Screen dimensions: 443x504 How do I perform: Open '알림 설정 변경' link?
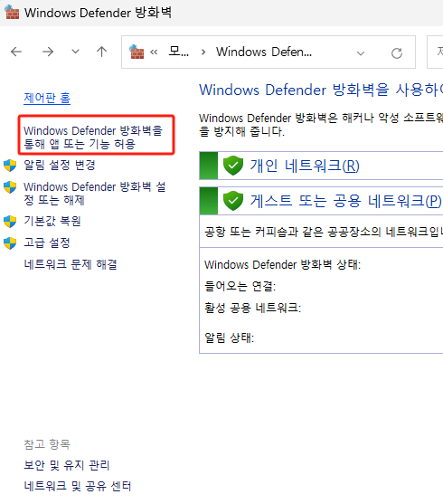[60, 166]
